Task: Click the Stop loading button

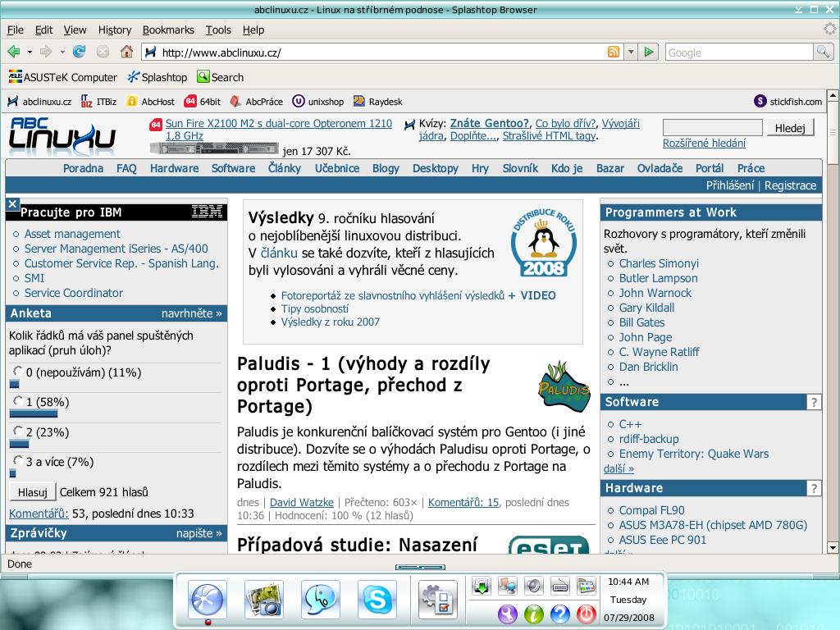Action: pyautogui.click(x=103, y=52)
